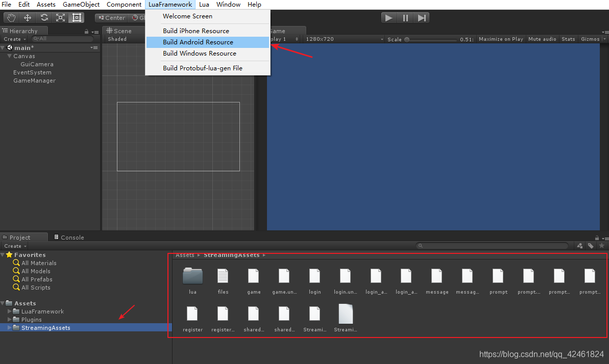Select GameManager in Hierarchy

point(35,81)
